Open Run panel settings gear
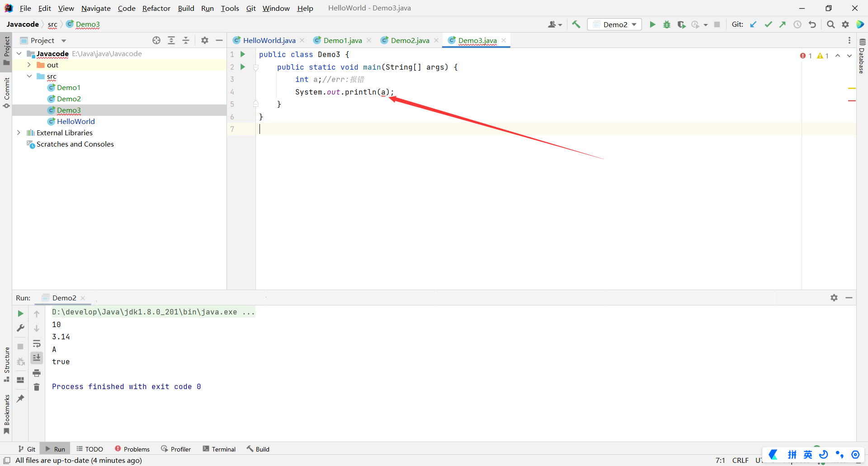Image resolution: width=868 pixels, height=466 pixels. tap(834, 298)
